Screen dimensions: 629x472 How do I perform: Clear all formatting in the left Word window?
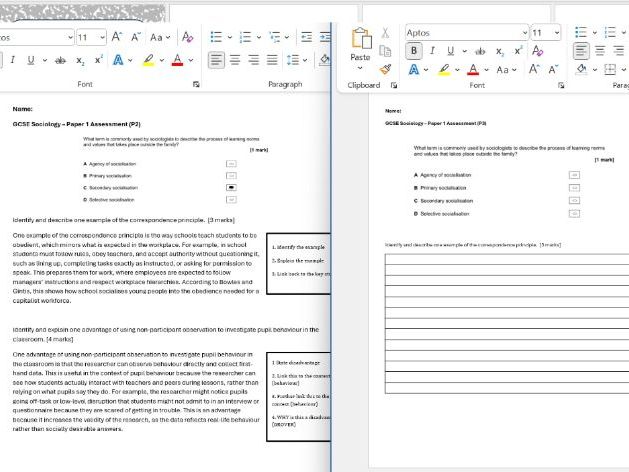click(x=187, y=37)
